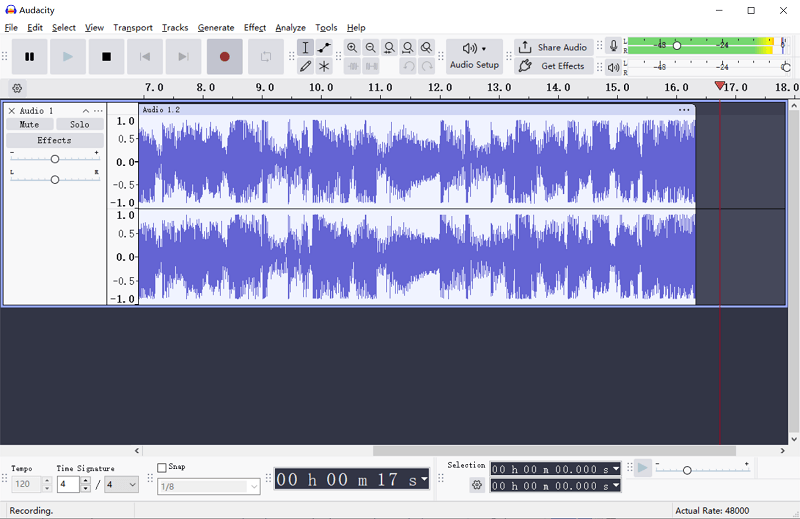
Task: Increase tempo with up stepper arrow
Action: click(47, 480)
